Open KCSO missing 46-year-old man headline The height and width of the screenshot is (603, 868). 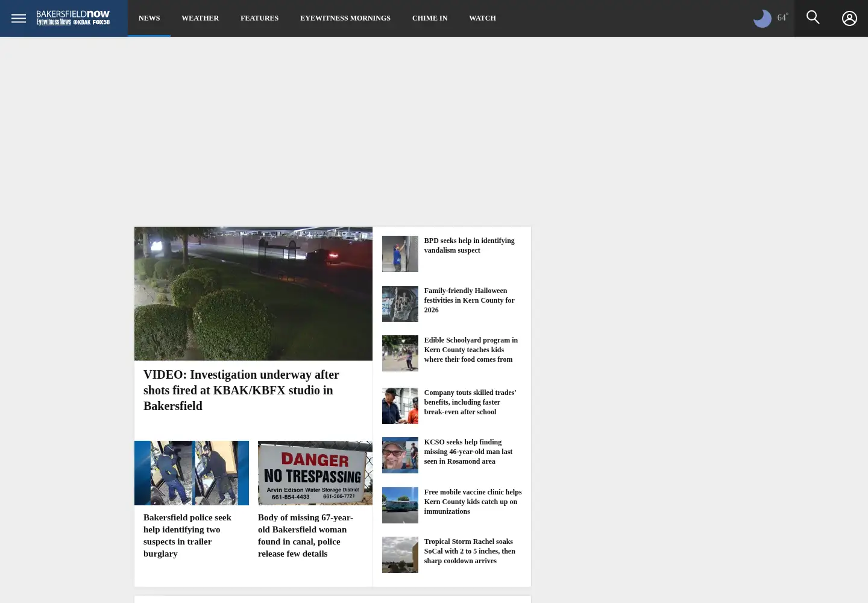(x=468, y=452)
